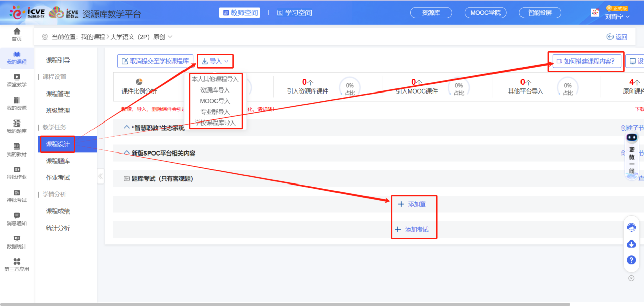The image size is (644, 306).
Task: Click the cloud download floating icon
Action: (x=631, y=243)
